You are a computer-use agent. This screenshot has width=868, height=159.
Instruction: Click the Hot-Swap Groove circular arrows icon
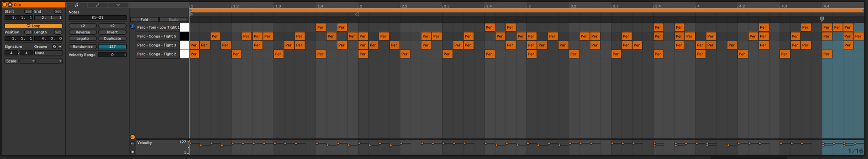pos(54,46)
